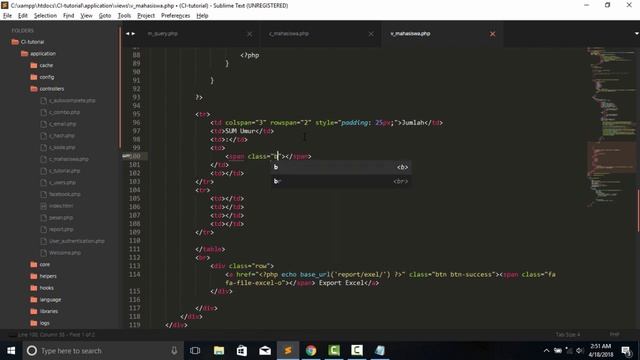
Task: Choose the <br> autocomplete suggestion
Action: pyautogui.click(x=341, y=181)
